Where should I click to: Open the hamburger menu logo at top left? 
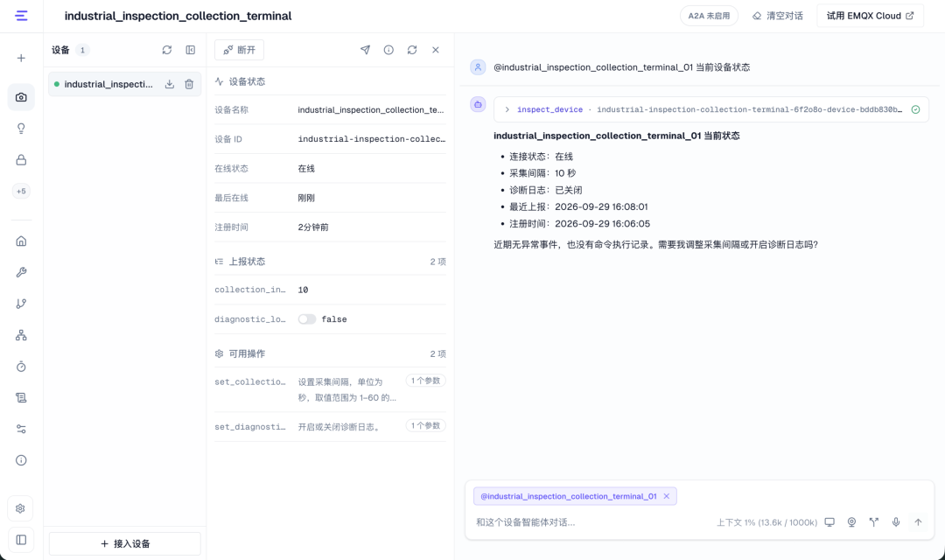(21, 16)
